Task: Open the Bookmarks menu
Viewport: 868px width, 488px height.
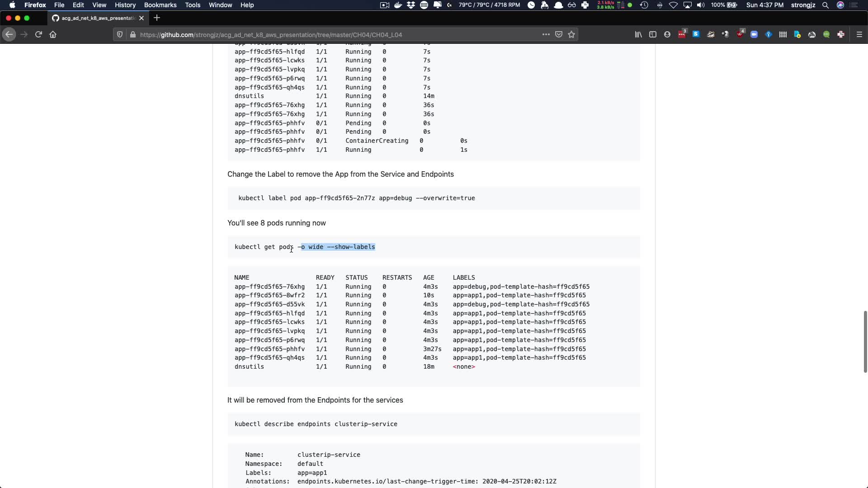Action: (160, 5)
